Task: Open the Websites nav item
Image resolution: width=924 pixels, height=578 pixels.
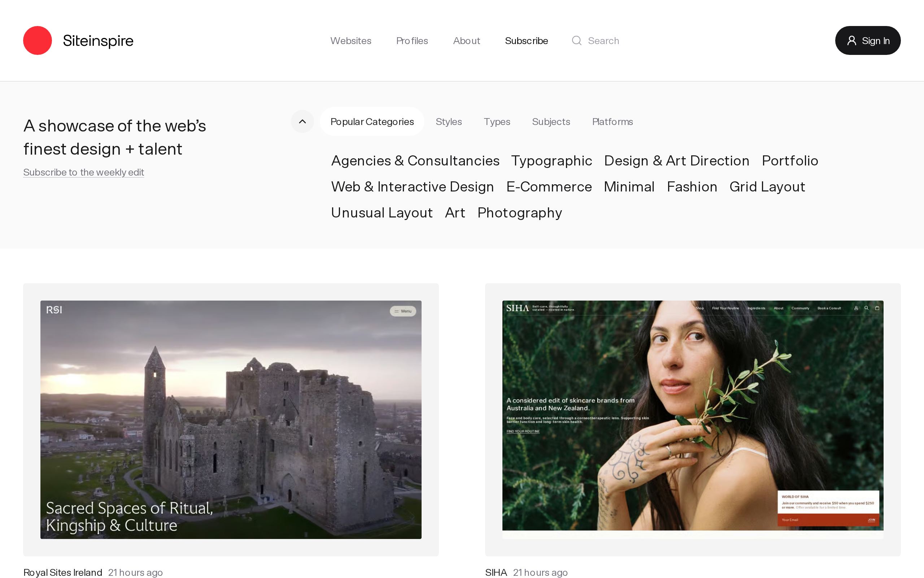Action: click(x=350, y=41)
